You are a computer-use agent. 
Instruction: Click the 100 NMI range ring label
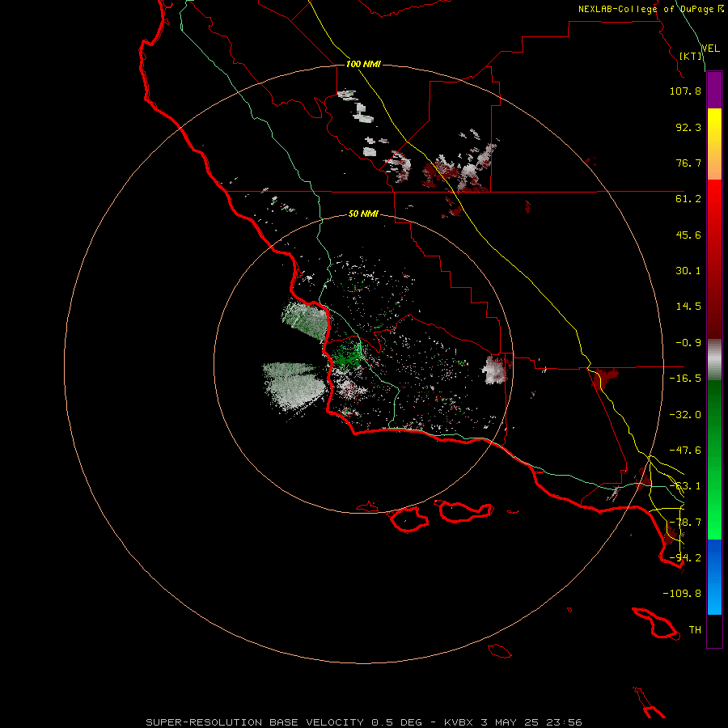[363, 64]
